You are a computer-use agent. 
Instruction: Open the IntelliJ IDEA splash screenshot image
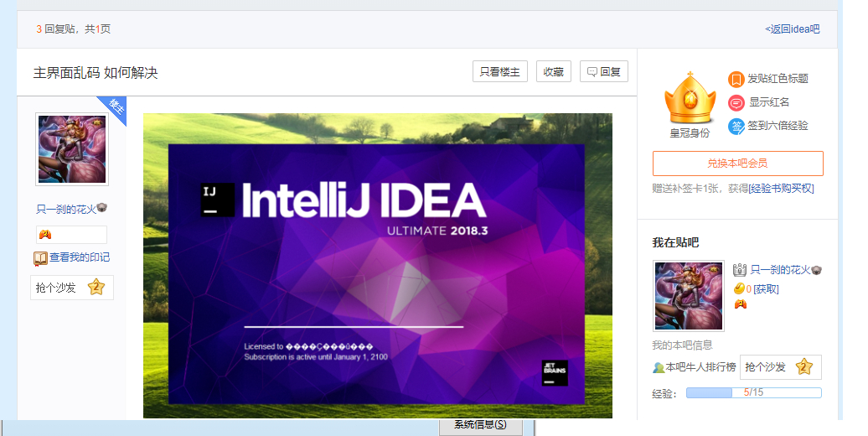378,265
